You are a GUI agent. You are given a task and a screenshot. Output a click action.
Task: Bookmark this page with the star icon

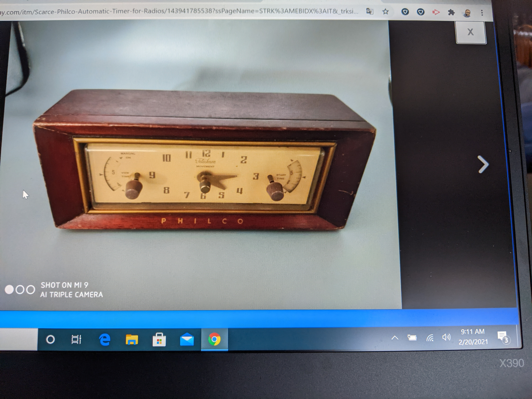[x=386, y=11]
